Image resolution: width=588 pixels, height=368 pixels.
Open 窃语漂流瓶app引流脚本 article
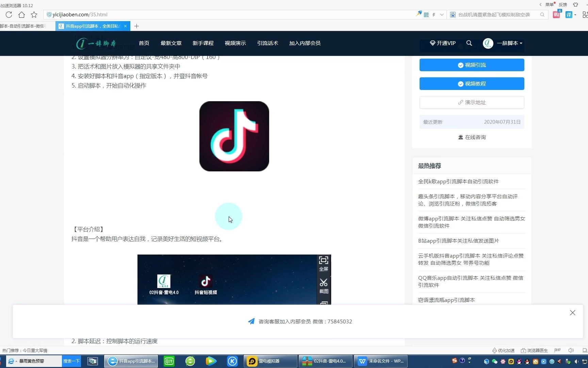[446, 300]
